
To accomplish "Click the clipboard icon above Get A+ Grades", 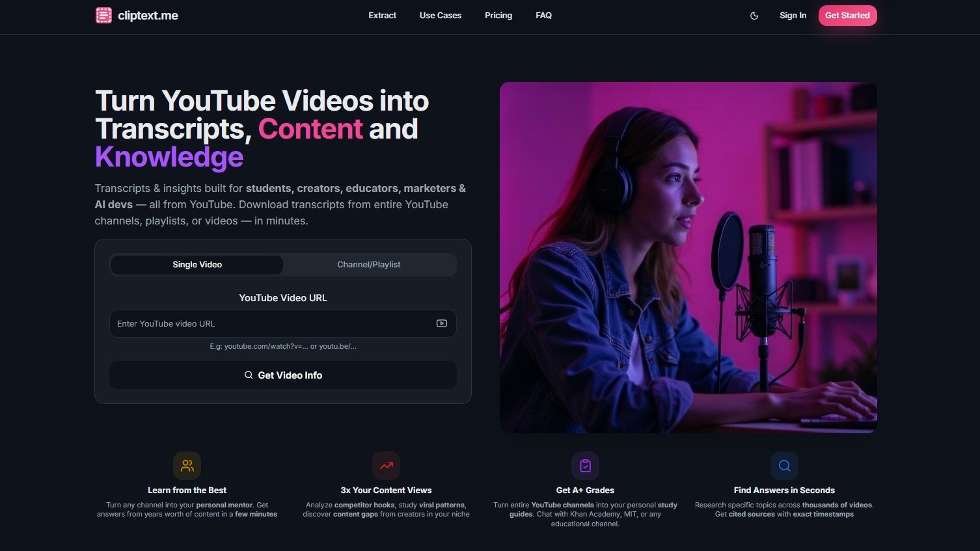I will pos(585,465).
